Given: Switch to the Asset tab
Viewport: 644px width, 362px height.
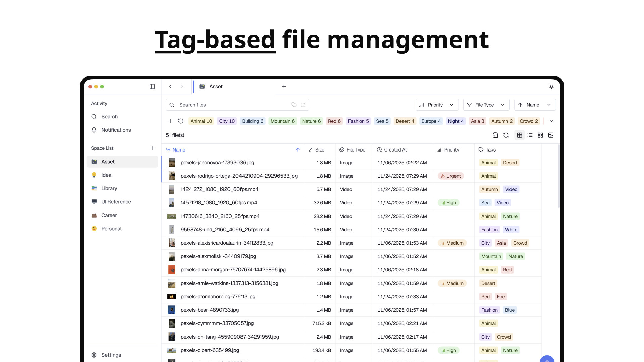Looking at the screenshot, I should pos(216,86).
